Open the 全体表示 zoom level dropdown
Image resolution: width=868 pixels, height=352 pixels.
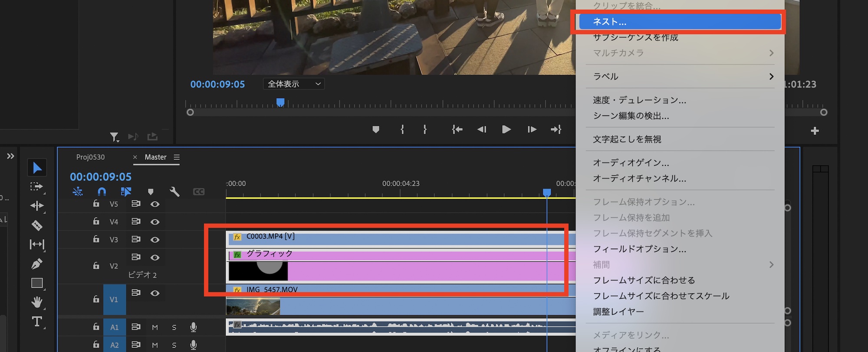(x=294, y=84)
